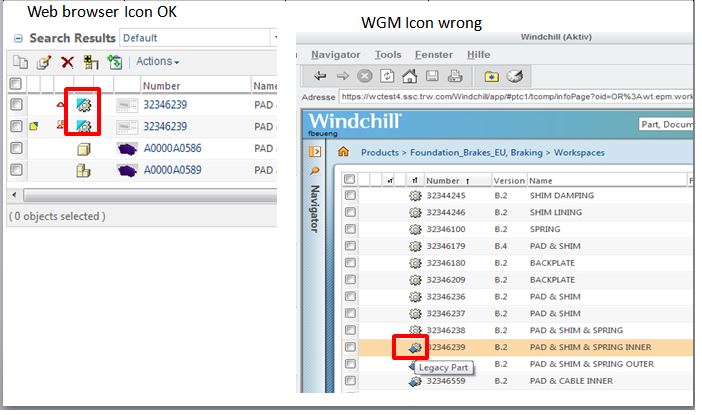702x415 pixels.
Task: Toggle select-all checkbox in Search Results header
Action: tap(16, 84)
